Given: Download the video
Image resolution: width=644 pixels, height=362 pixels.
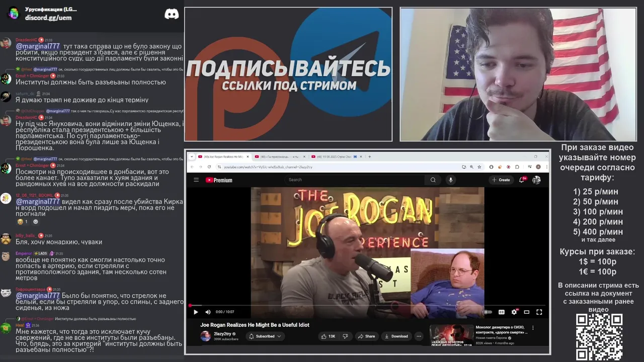Looking at the screenshot, I should (396, 336).
